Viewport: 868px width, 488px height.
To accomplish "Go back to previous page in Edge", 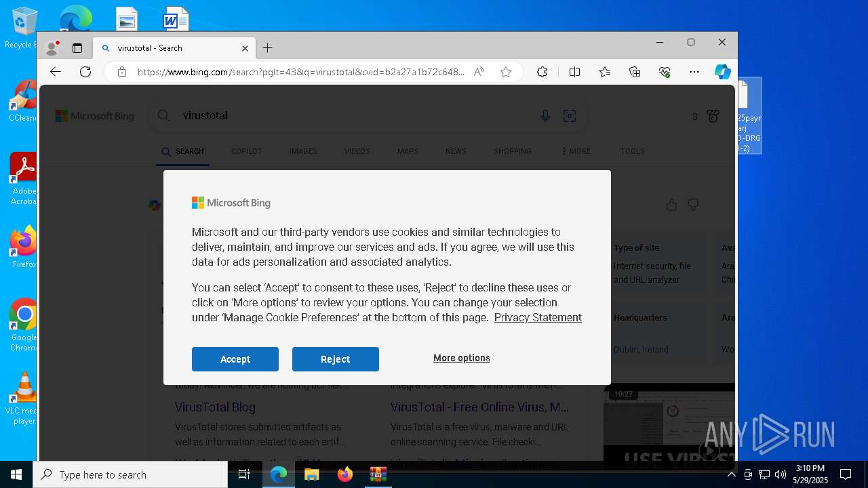I will (56, 72).
